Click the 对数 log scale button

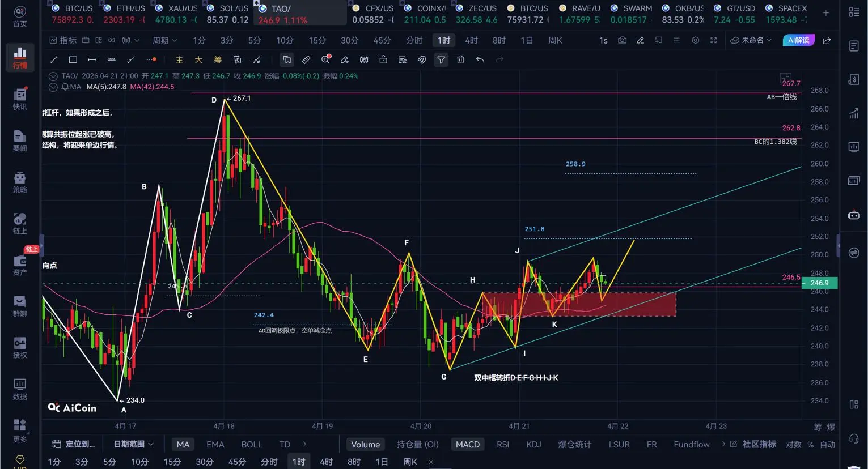tap(793, 445)
